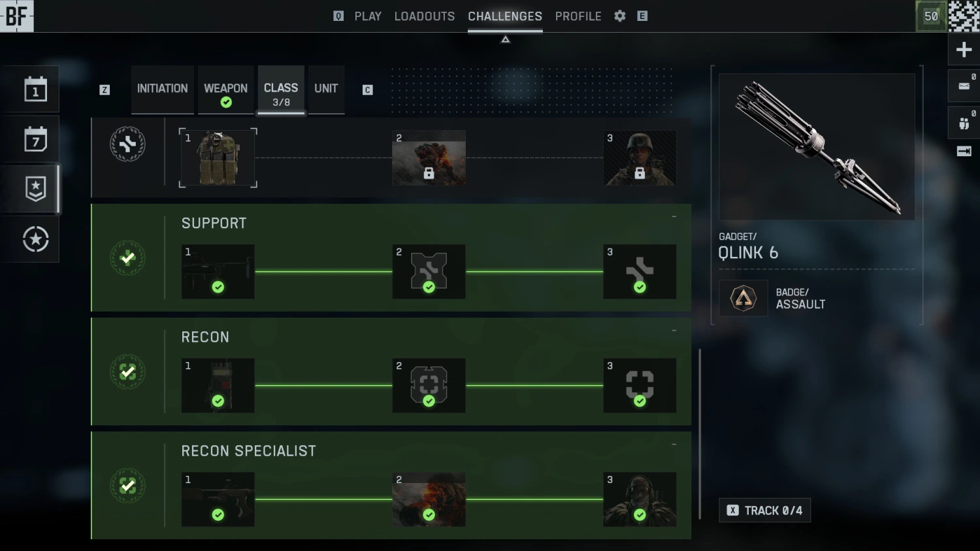Click the Recon Specialist completed checkmark
The width and height of the screenshot is (980, 551).
tap(127, 486)
